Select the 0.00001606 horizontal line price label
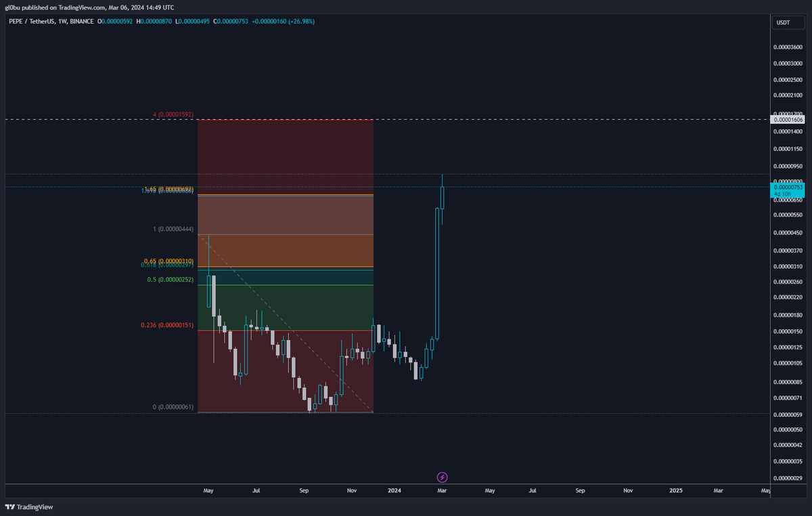Viewport: 812px width, 516px height. (789, 120)
